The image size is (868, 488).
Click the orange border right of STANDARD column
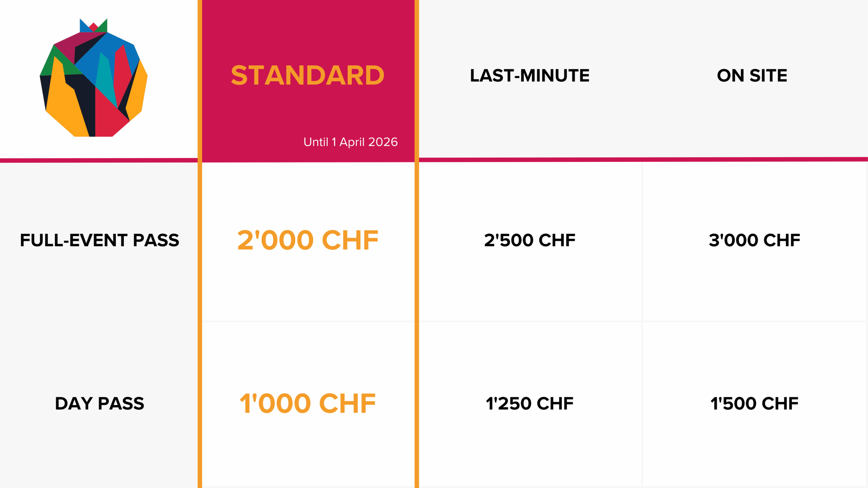[417, 271]
